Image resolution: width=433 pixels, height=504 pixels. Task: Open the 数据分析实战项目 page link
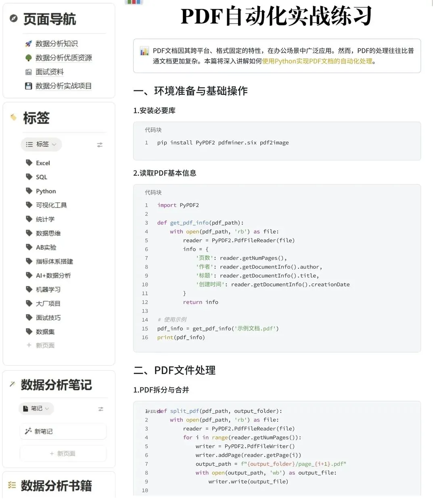(x=63, y=86)
